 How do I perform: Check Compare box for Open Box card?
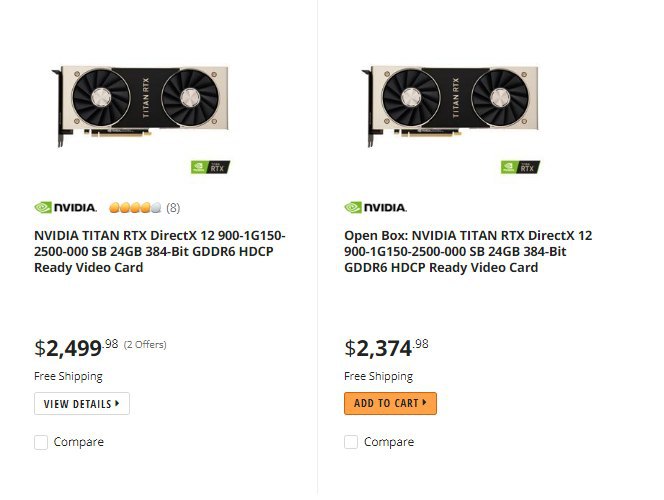click(x=351, y=442)
